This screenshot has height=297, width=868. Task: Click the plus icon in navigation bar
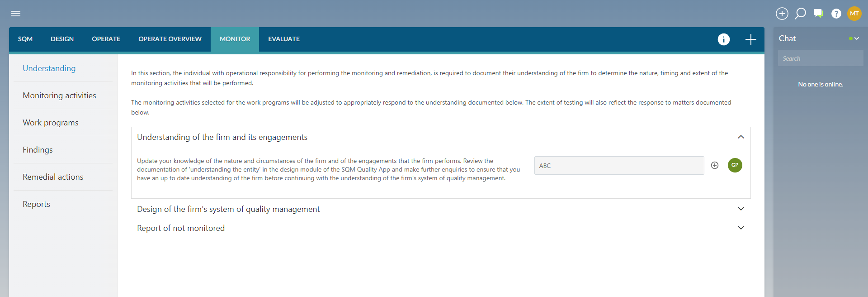tap(750, 39)
